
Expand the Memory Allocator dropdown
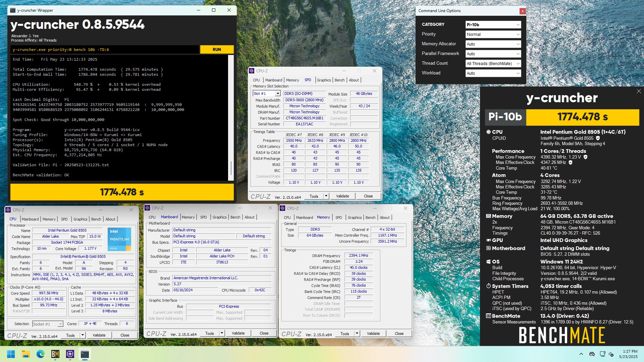coord(493,44)
